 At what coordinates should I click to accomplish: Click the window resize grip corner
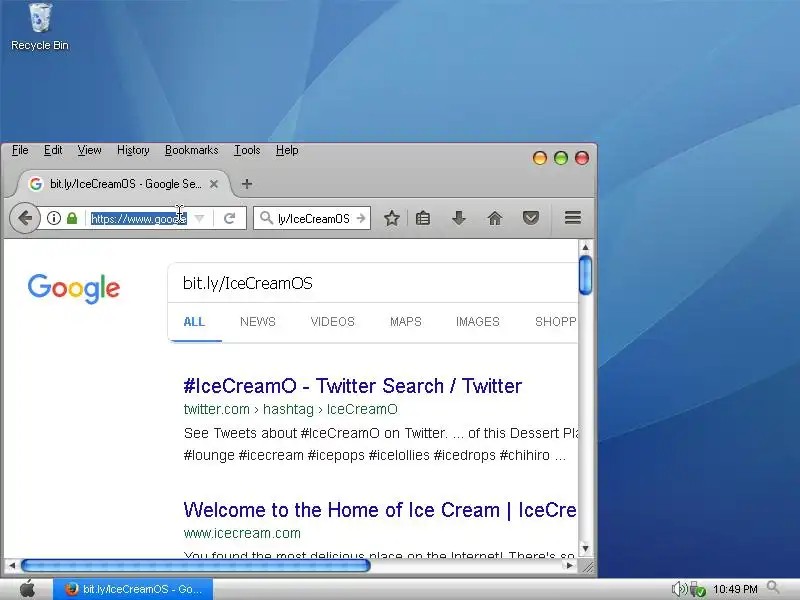[588, 566]
